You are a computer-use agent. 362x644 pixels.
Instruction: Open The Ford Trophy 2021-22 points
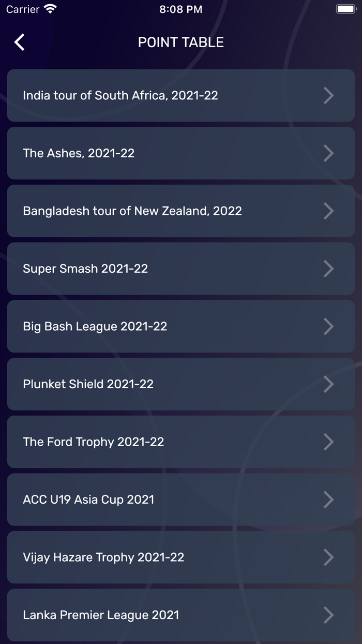[181, 442]
